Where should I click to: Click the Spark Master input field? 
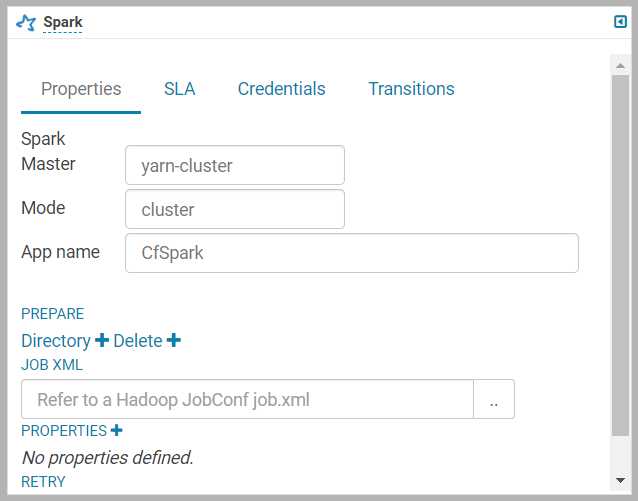[235, 165]
